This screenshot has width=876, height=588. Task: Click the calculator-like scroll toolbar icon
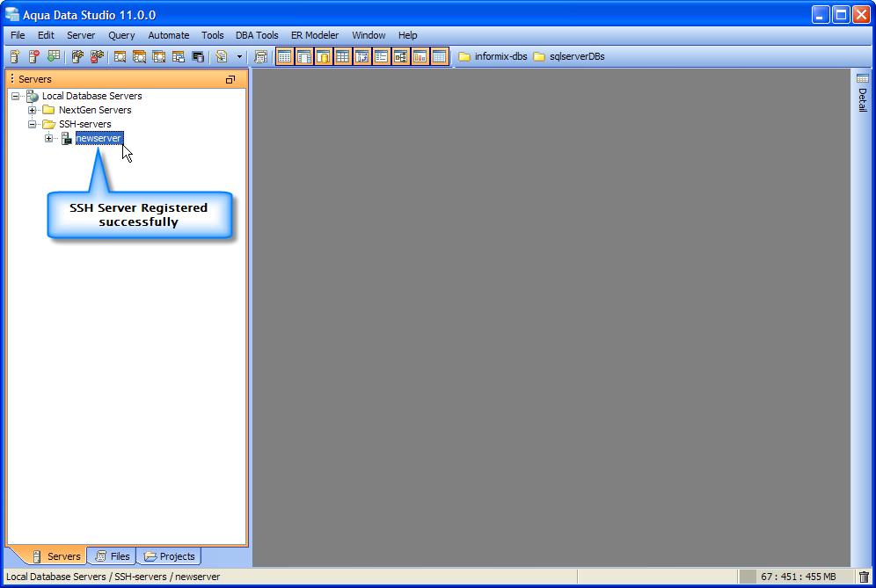click(260, 56)
